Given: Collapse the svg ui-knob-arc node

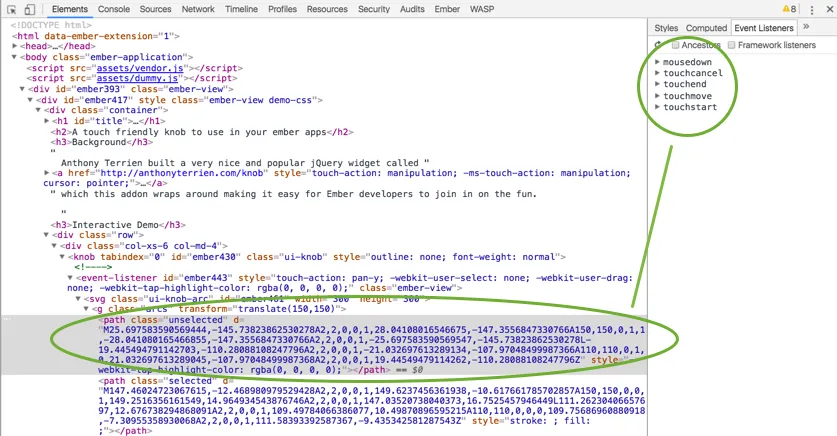Looking at the screenshot, I should click(78, 299).
